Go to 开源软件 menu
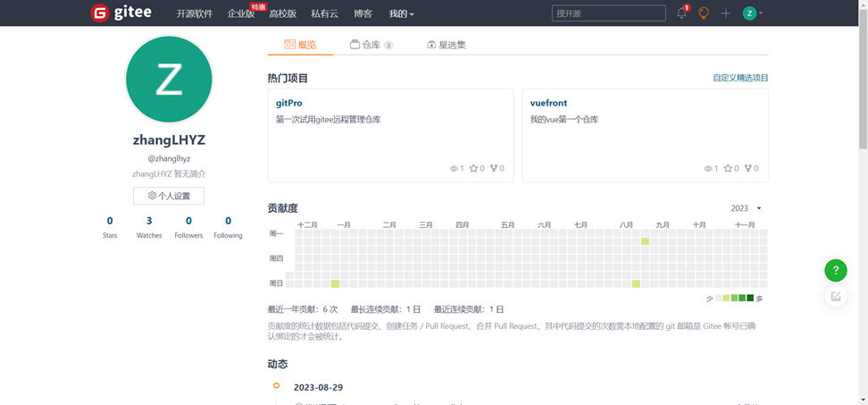Viewport: 868px width, 405px height. (x=195, y=13)
